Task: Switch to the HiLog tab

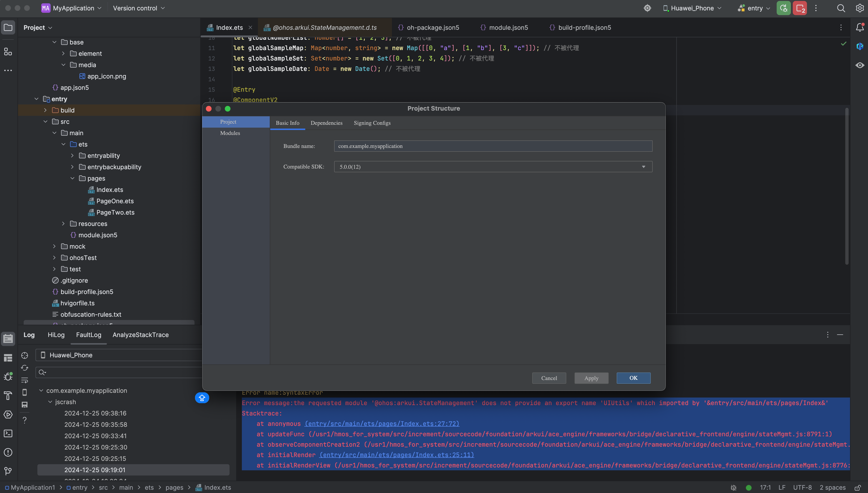Action: [x=56, y=335]
